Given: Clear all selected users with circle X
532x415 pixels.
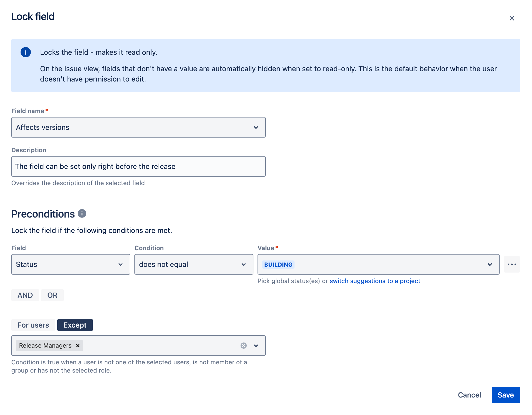Looking at the screenshot, I should pyautogui.click(x=243, y=346).
